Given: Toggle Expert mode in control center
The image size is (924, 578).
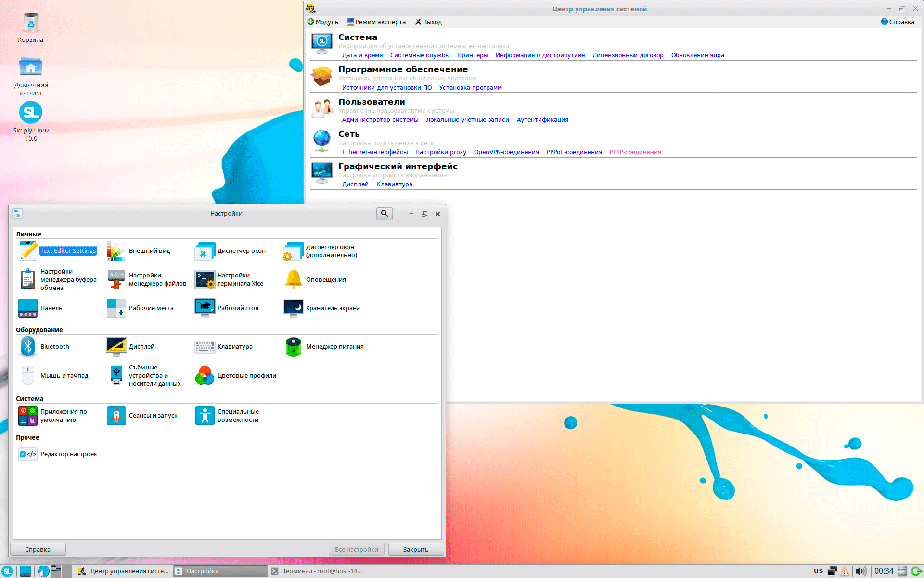Looking at the screenshot, I should pyautogui.click(x=376, y=22).
